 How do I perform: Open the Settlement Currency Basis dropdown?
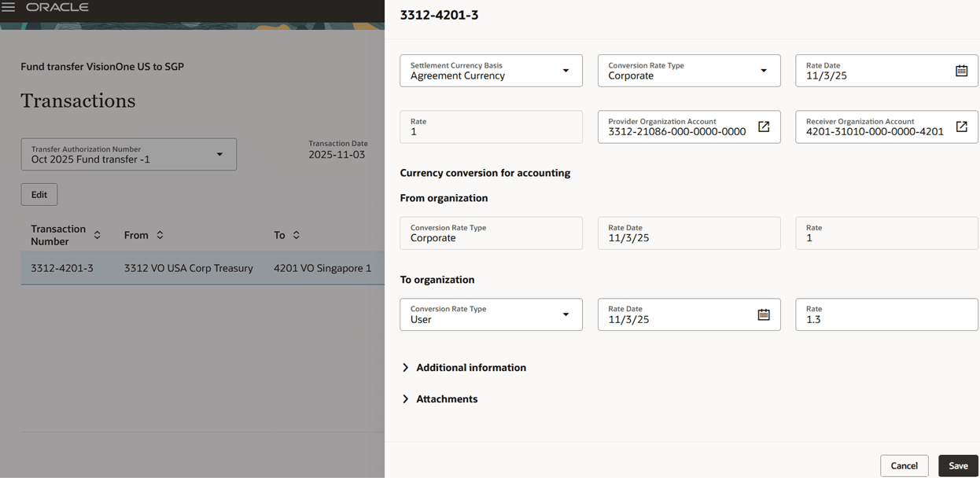566,70
